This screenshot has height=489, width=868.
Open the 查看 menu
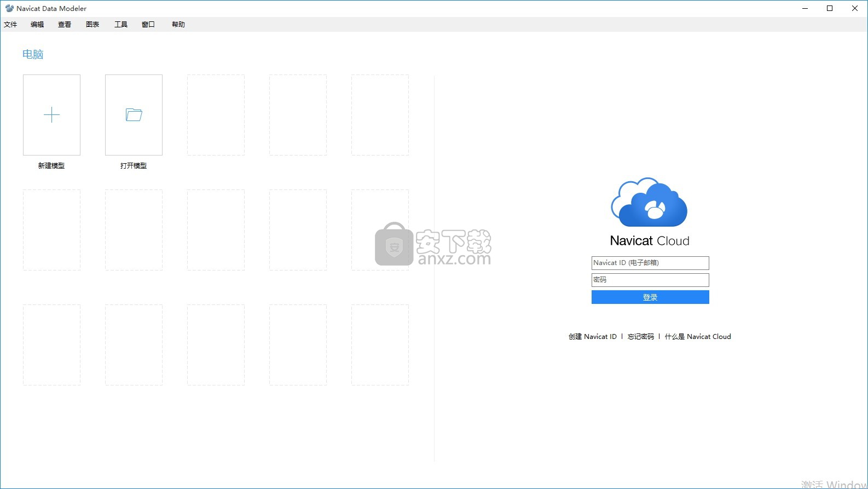click(x=65, y=25)
